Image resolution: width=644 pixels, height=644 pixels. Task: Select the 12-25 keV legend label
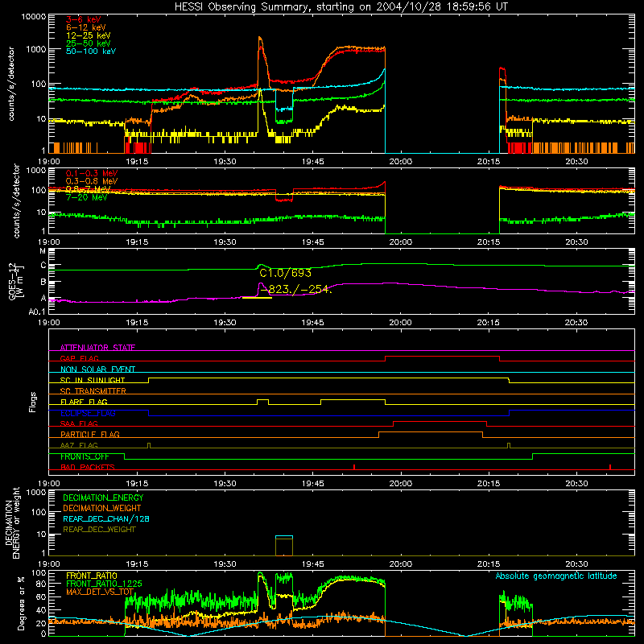[89, 35]
